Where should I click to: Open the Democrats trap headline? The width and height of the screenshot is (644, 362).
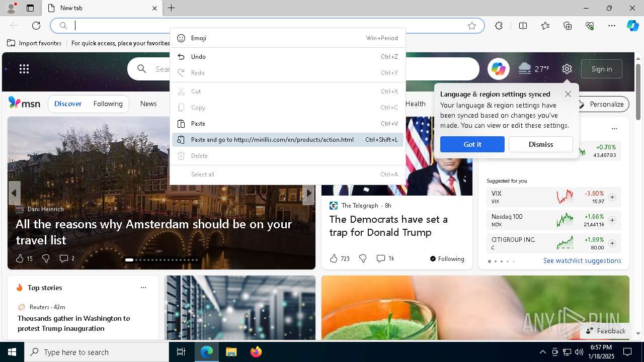[x=388, y=226]
